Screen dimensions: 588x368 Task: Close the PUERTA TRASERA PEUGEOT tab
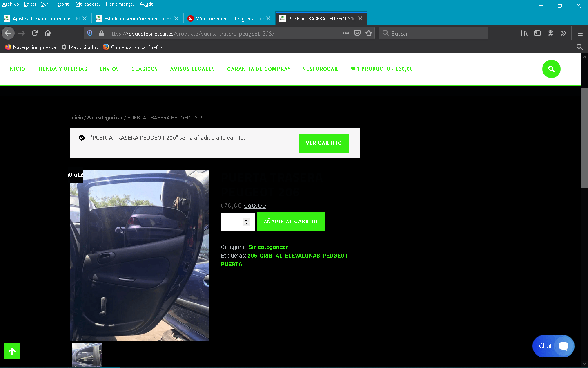tap(360, 18)
